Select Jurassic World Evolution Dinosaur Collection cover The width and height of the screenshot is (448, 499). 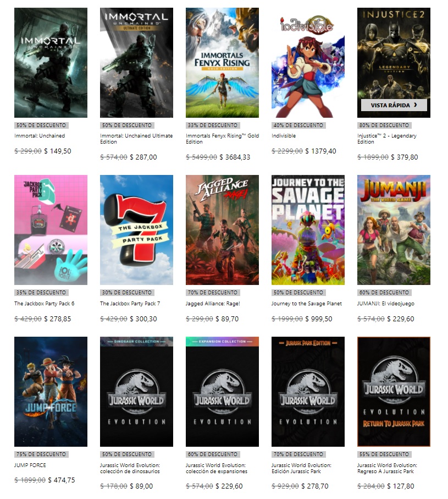coord(136,391)
